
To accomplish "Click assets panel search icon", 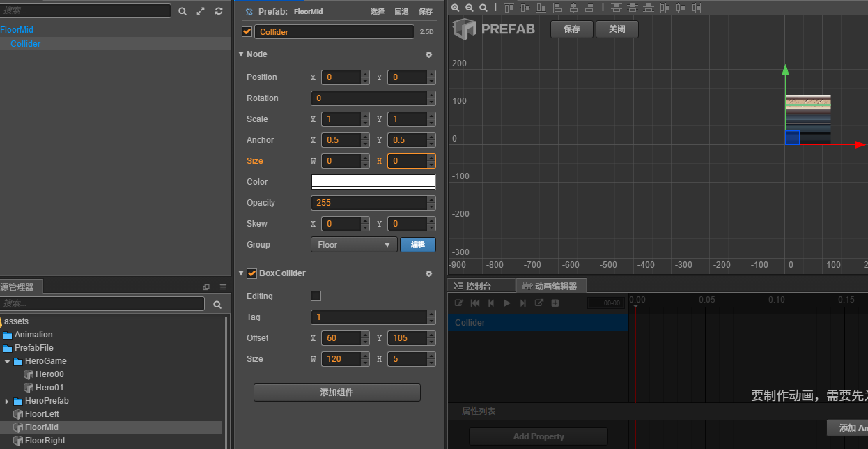I will [217, 305].
